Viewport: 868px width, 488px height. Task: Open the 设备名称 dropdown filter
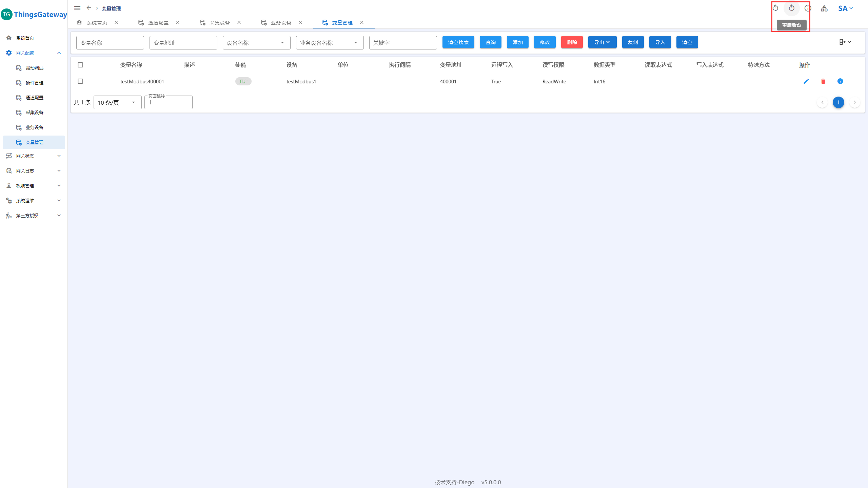(256, 43)
